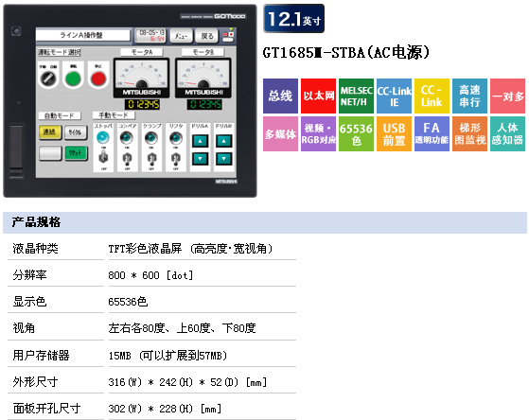Image resolution: width=529 pixels, height=420 pixels.
Task: Click the 左右各80度 viewing angle value
Action: coord(183,328)
